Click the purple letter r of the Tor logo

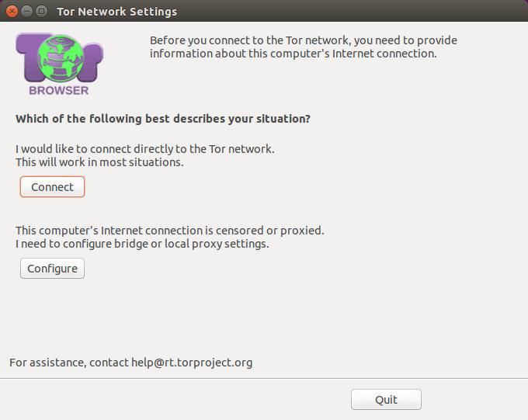pyautogui.click(x=90, y=62)
